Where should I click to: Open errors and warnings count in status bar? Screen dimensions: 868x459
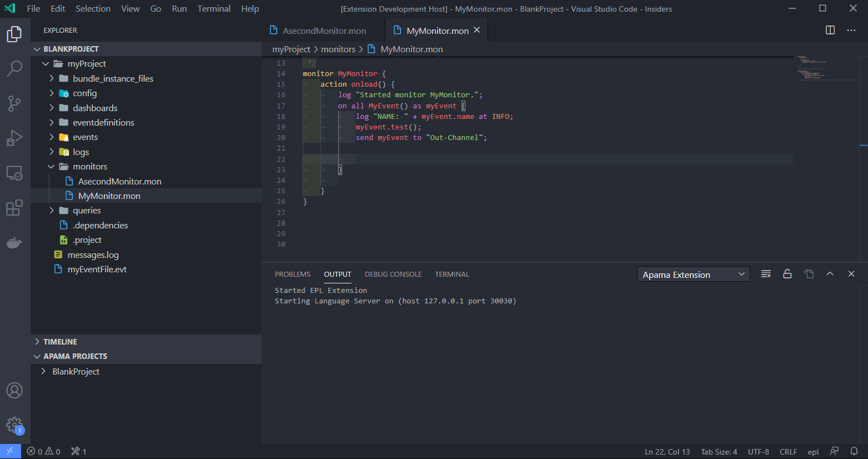[43, 451]
